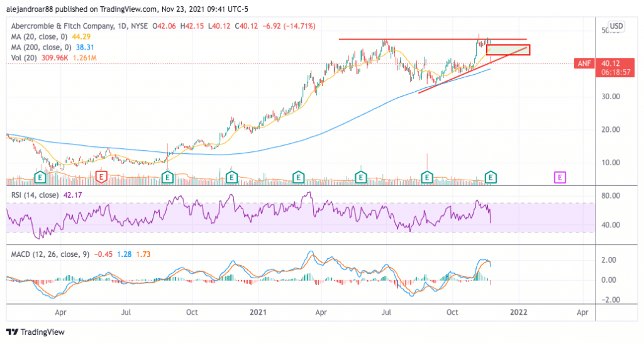The height and width of the screenshot is (343, 644).
Task: Click the ANF price label tag
Action: coord(584,63)
